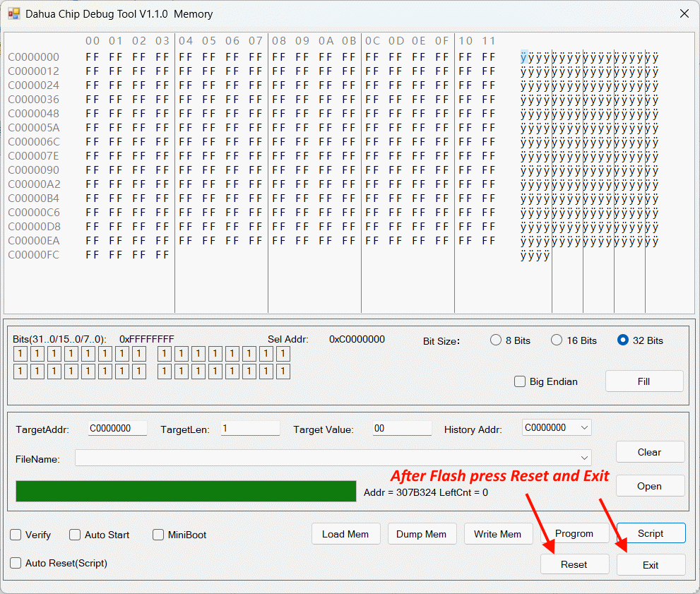Select the 8 Bits radio option
The width and height of the screenshot is (700, 594).
click(x=496, y=340)
